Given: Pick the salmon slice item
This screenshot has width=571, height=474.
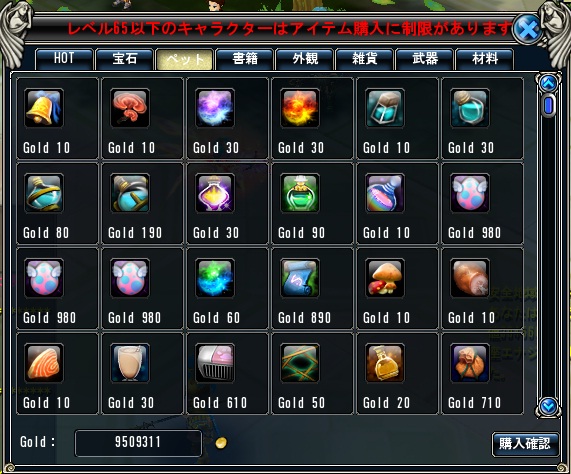Looking at the screenshot, I should click(x=44, y=363).
